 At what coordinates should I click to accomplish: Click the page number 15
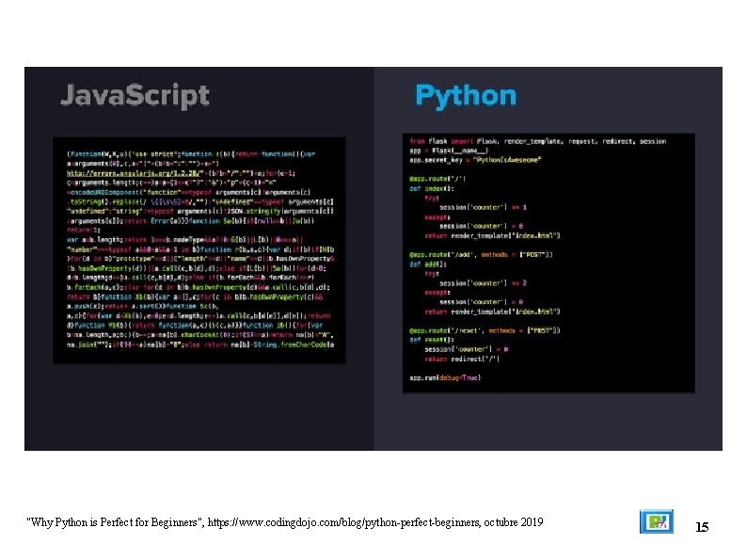coord(702,527)
